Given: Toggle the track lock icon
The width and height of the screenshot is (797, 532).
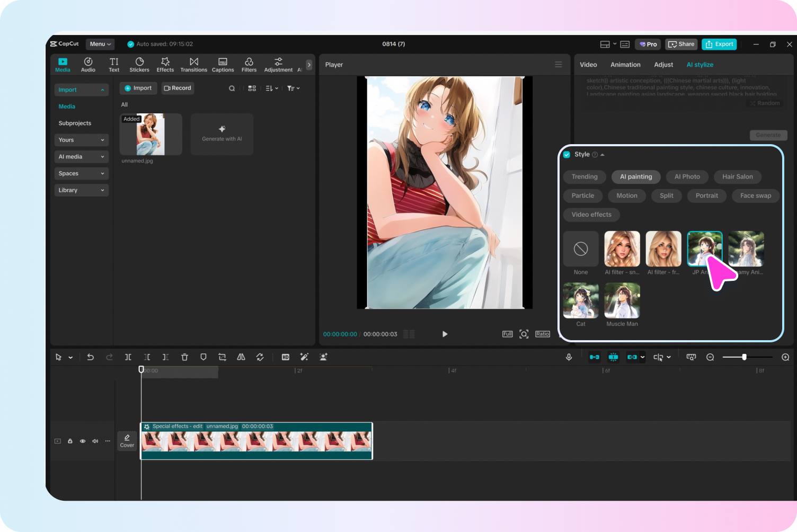Looking at the screenshot, I should (70, 441).
